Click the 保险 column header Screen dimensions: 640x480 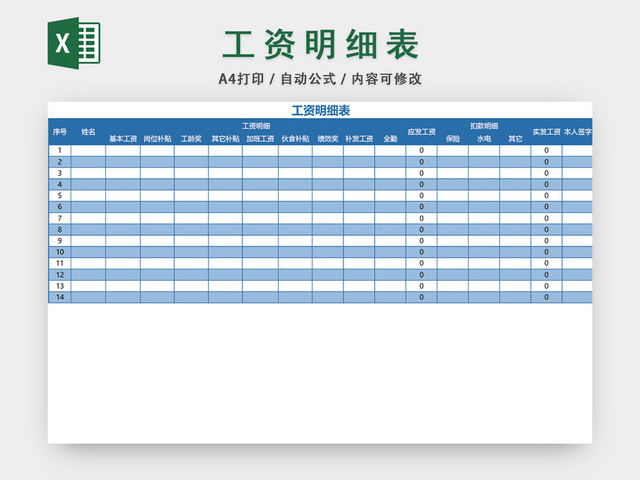coord(453,139)
